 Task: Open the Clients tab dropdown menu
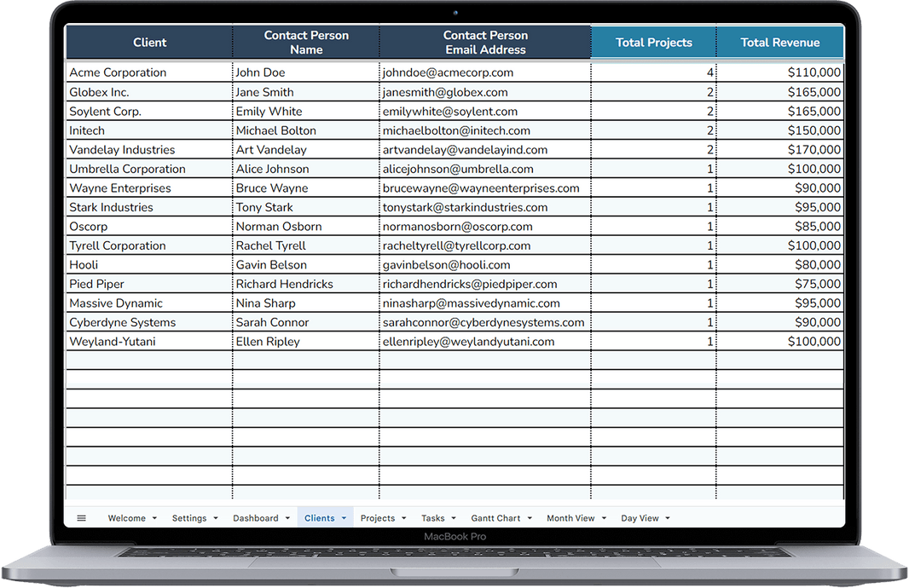click(x=344, y=517)
